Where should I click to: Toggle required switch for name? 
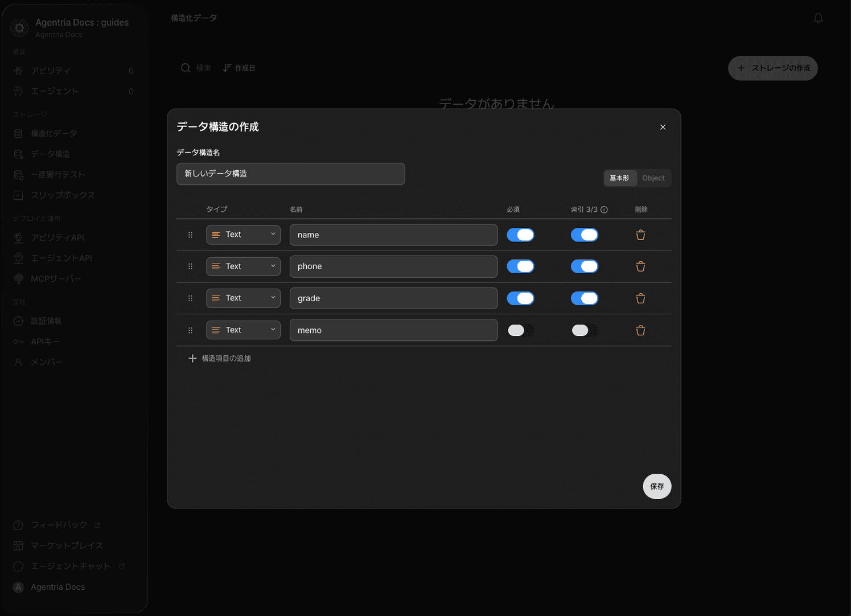point(520,235)
